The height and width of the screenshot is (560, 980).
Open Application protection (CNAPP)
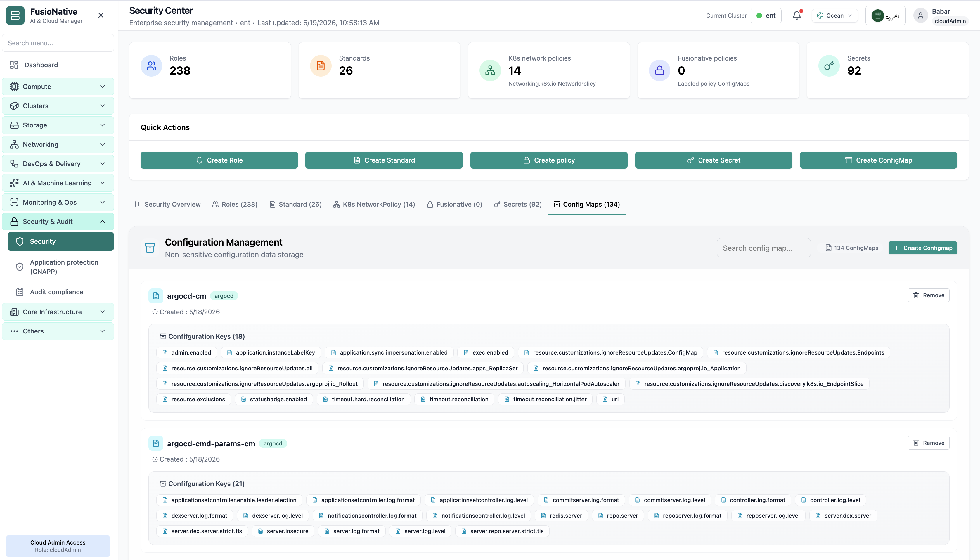[x=61, y=267]
